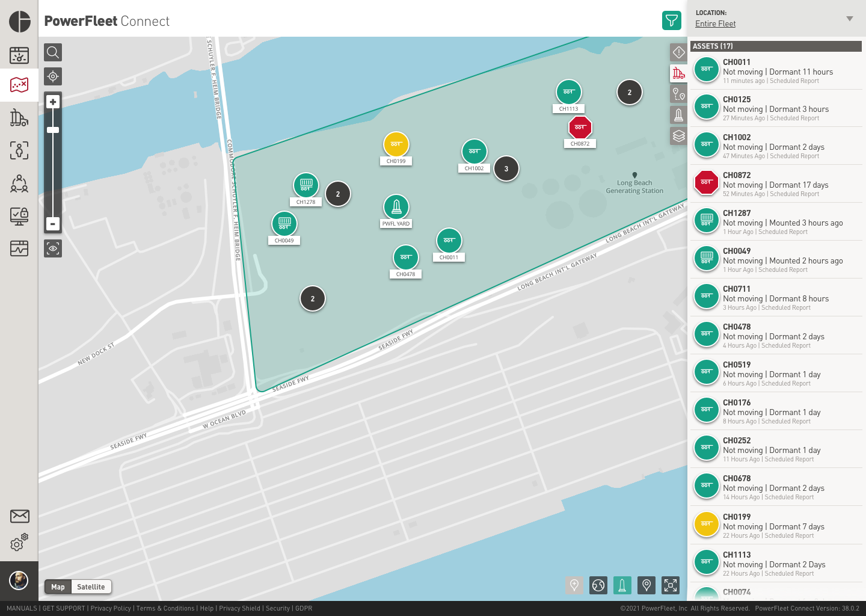Click the CH1113 marker on the map
This screenshot has width=866, height=616.
pyautogui.click(x=568, y=92)
